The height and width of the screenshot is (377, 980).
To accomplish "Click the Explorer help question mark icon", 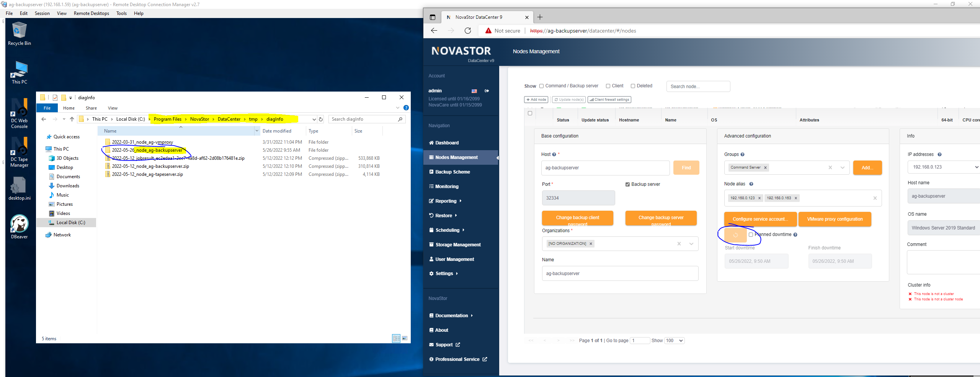I will point(406,108).
